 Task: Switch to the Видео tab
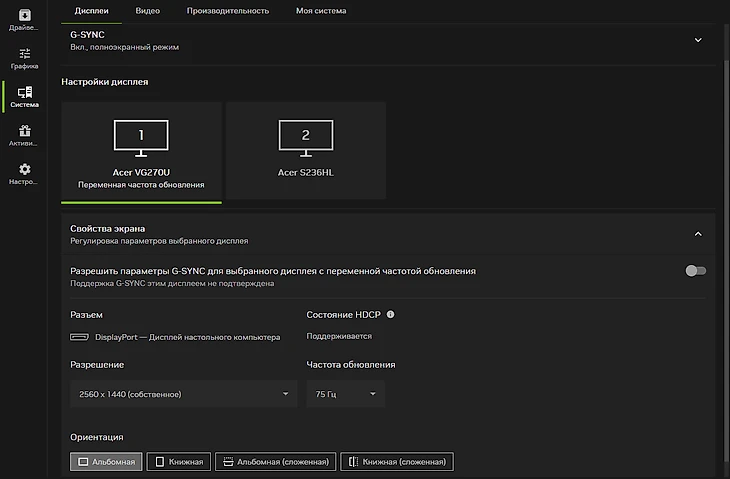[x=148, y=11]
